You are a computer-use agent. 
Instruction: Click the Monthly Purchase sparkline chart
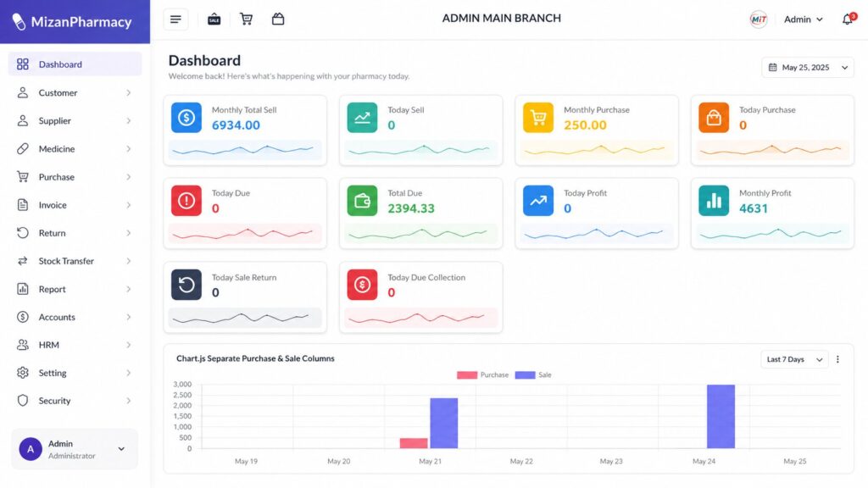tap(596, 149)
